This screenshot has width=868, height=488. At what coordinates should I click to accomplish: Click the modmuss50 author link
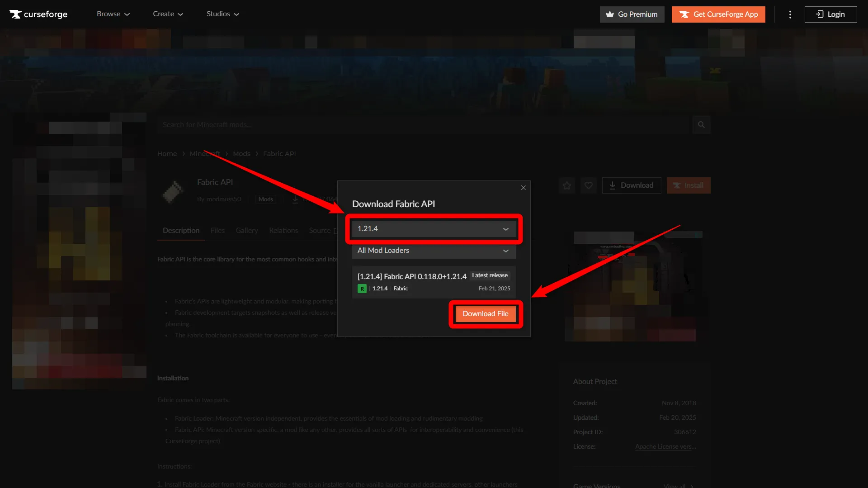coord(224,199)
